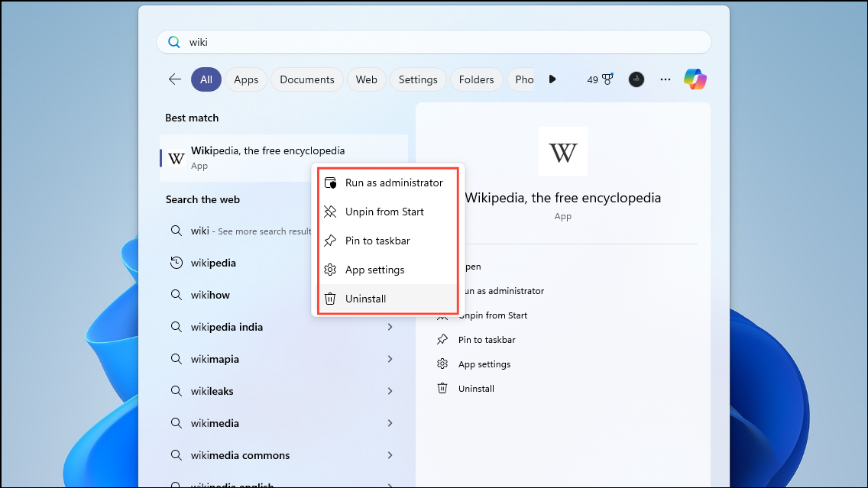The width and height of the screenshot is (868, 488).
Task: Click the trash icon in right details pane
Action: pos(442,389)
